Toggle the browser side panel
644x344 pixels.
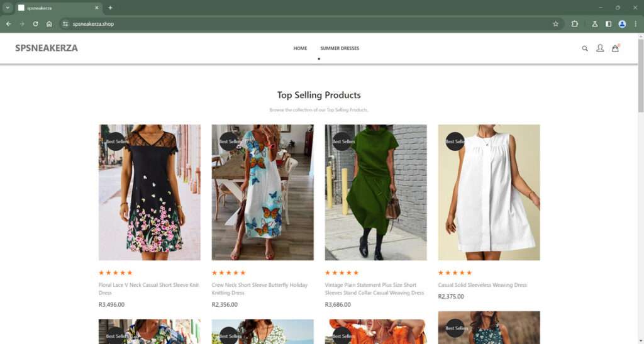tap(608, 24)
